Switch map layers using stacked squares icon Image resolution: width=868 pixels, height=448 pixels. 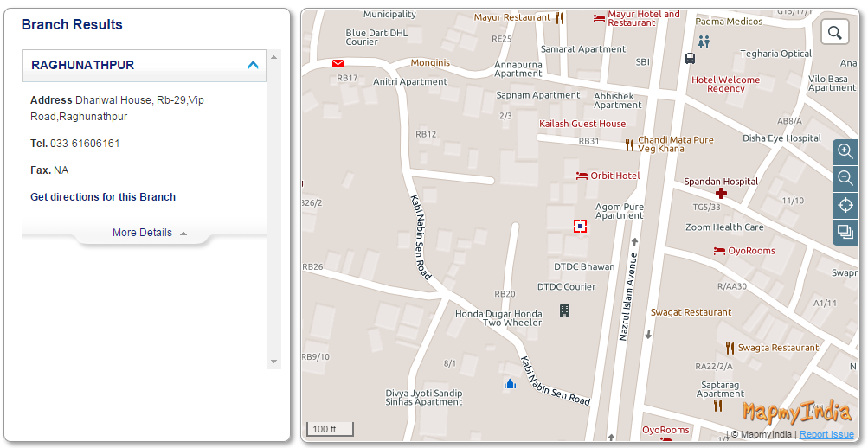pos(845,233)
